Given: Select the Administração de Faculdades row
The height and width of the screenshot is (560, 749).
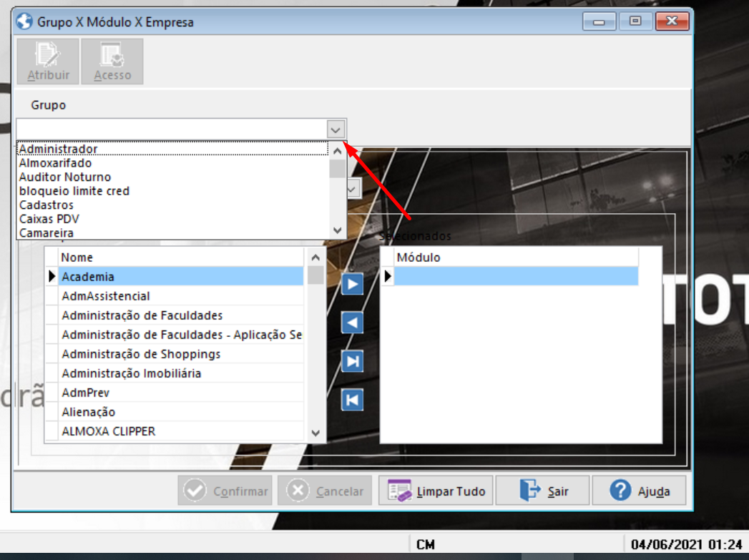Looking at the screenshot, I should pyautogui.click(x=181, y=315).
